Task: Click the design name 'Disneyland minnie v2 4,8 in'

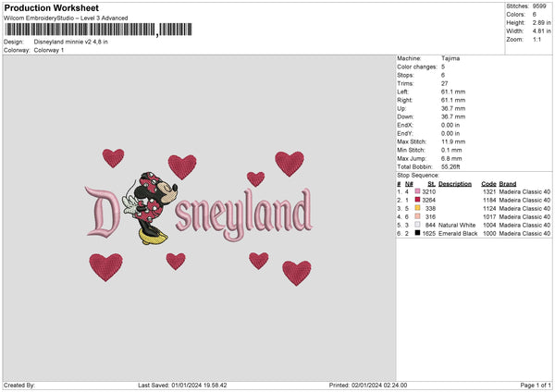Action: [71, 42]
